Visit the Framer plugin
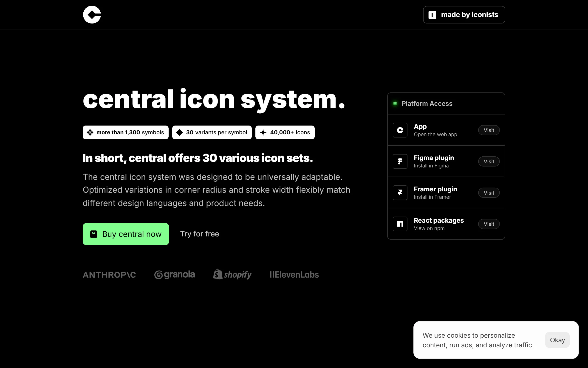Screen dimensions: 588x368 489,193
